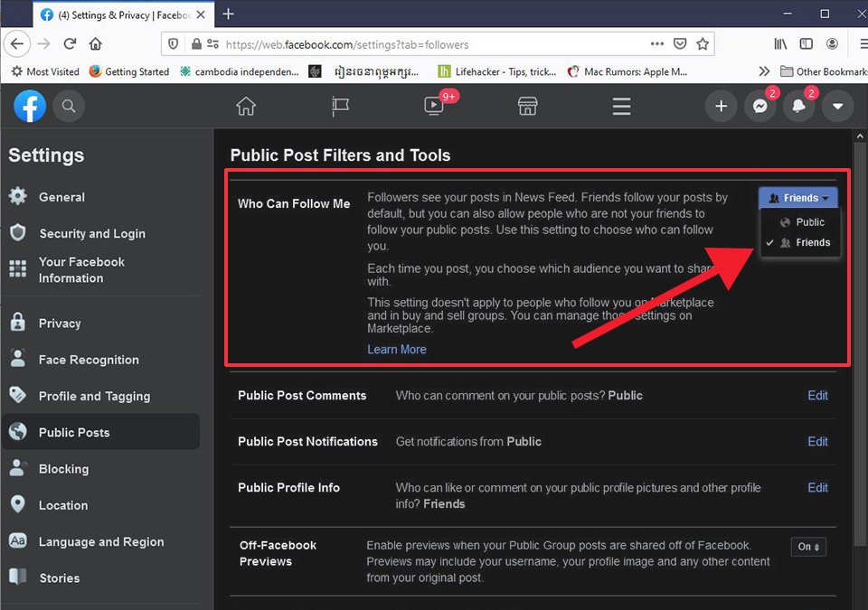
Task: Open a new browser tab
Action: 228,14
